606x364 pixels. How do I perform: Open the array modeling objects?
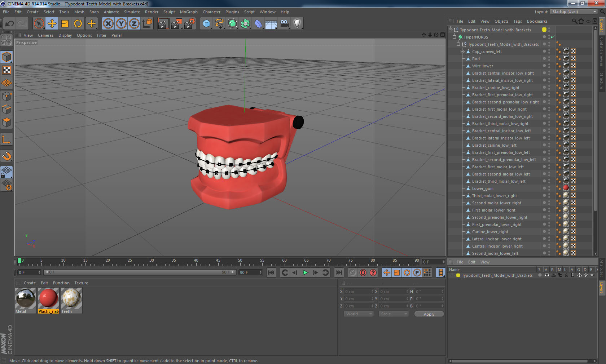pos(245,24)
